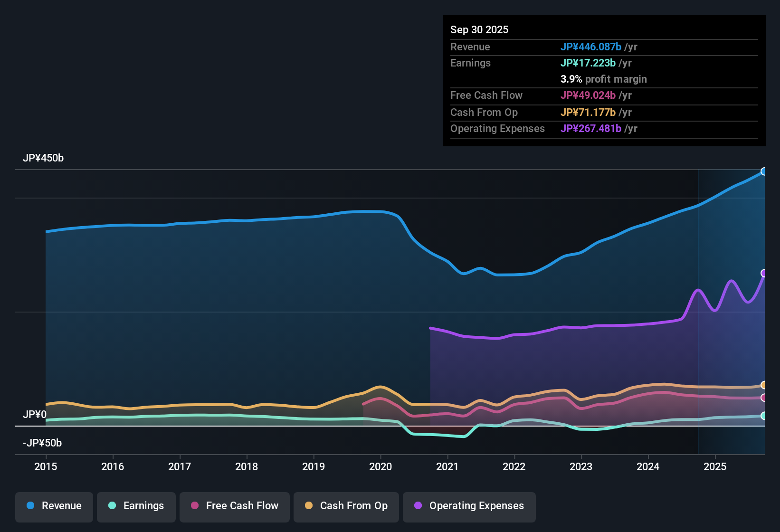Click the purple Operating Expenses legend dot

pyautogui.click(x=418, y=506)
